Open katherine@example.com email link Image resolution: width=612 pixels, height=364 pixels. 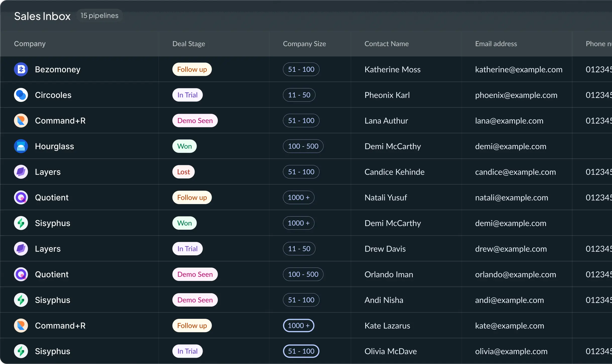(x=519, y=69)
